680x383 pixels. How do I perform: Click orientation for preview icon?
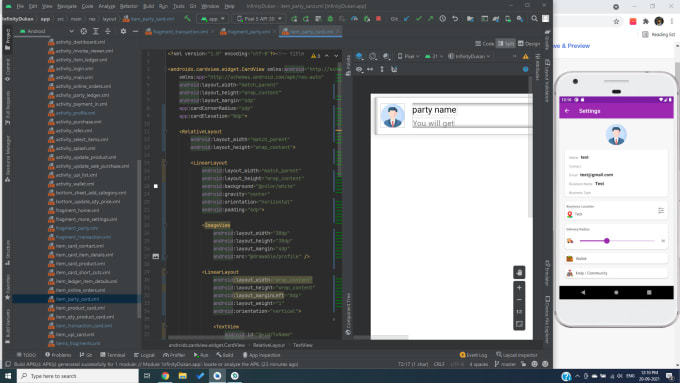[x=373, y=56]
